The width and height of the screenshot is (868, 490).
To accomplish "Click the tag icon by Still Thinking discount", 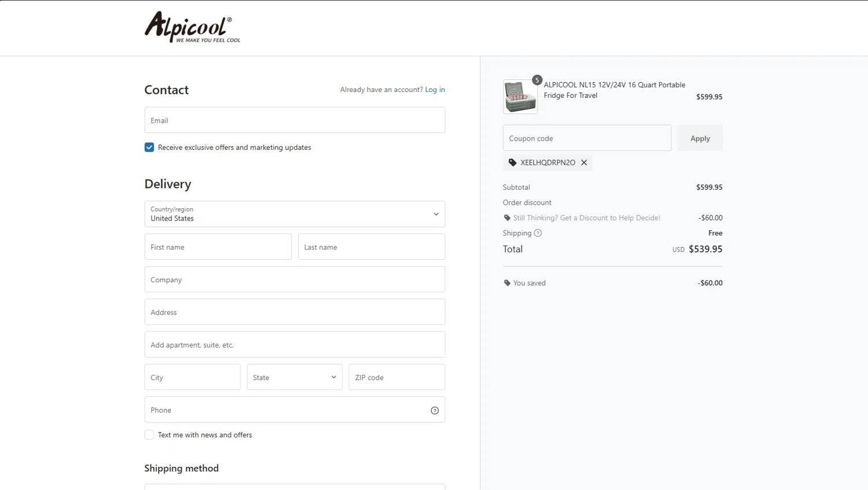I will [x=507, y=218].
